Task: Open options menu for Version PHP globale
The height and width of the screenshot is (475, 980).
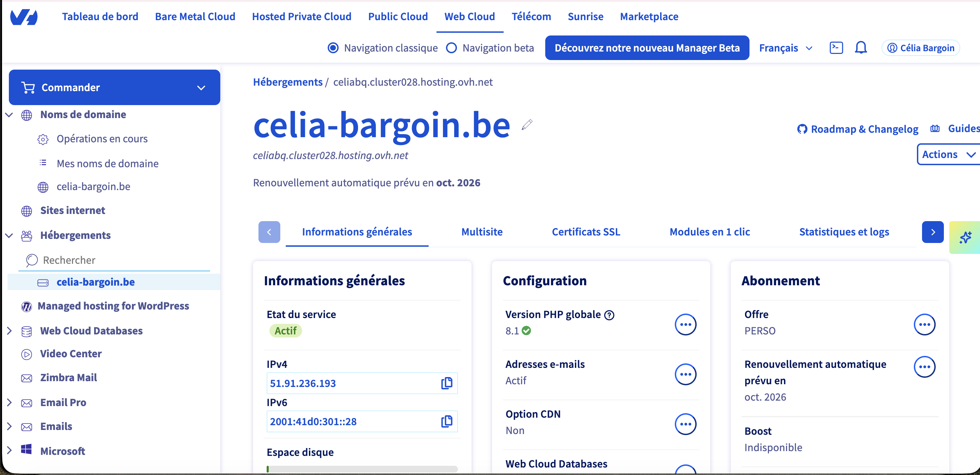Action: 685,324
